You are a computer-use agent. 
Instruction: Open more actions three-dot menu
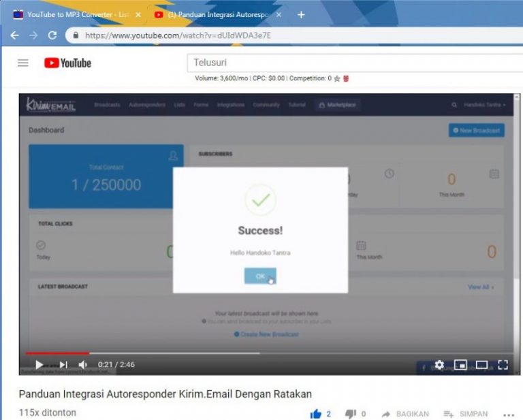pyautogui.click(x=509, y=415)
